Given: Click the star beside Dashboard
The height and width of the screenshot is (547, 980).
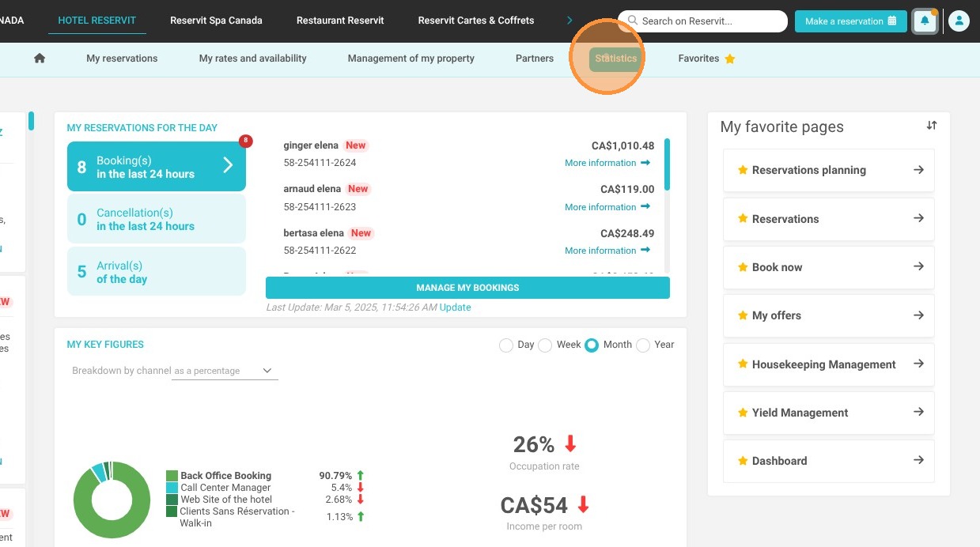Looking at the screenshot, I should 743,461.
